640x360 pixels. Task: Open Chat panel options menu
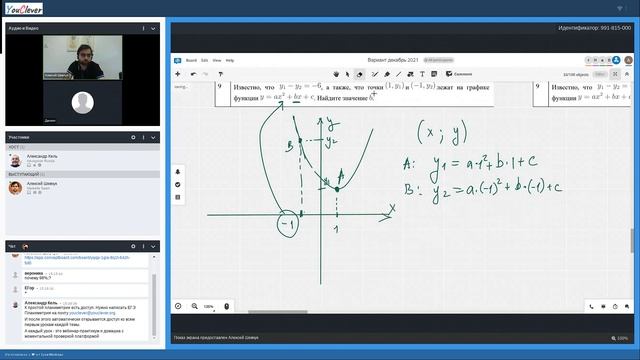143,247
